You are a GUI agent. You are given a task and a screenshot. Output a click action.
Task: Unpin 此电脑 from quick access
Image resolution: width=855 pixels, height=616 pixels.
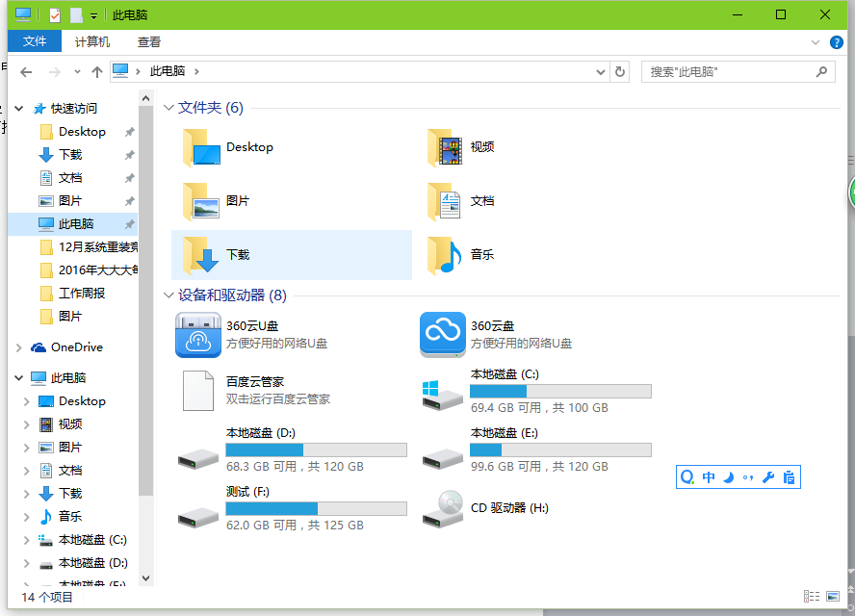[129, 224]
